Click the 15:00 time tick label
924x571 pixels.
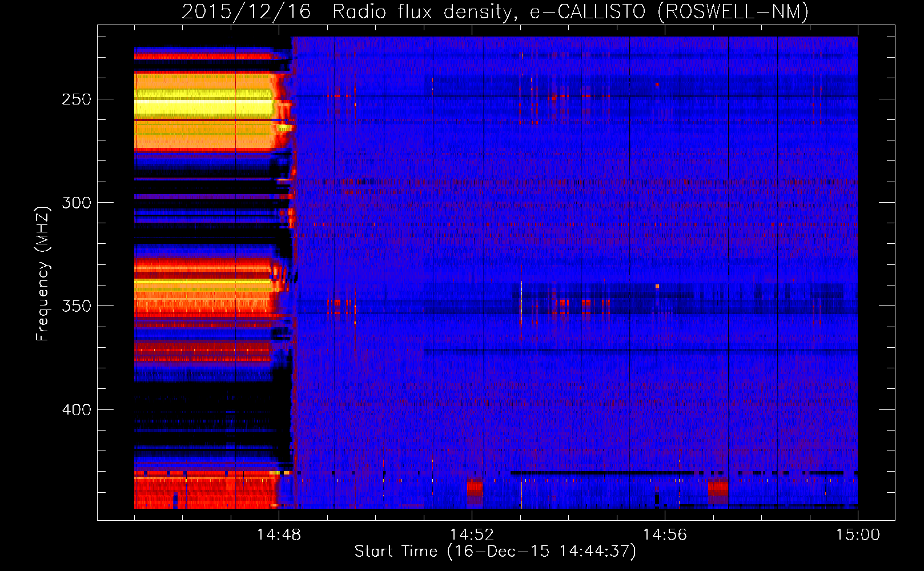coord(858,535)
